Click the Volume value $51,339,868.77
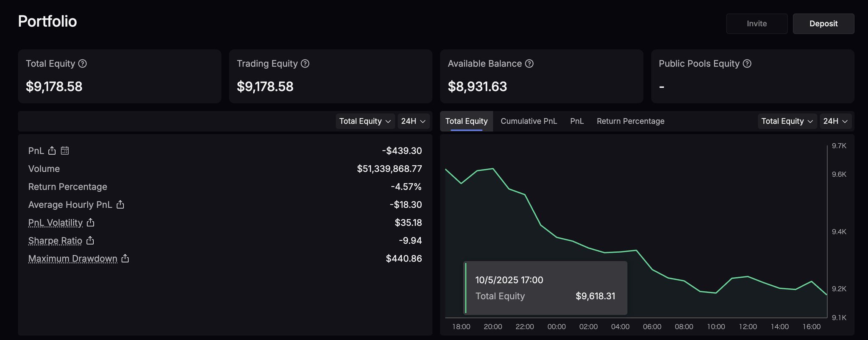This screenshot has height=340, width=868. [389, 169]
